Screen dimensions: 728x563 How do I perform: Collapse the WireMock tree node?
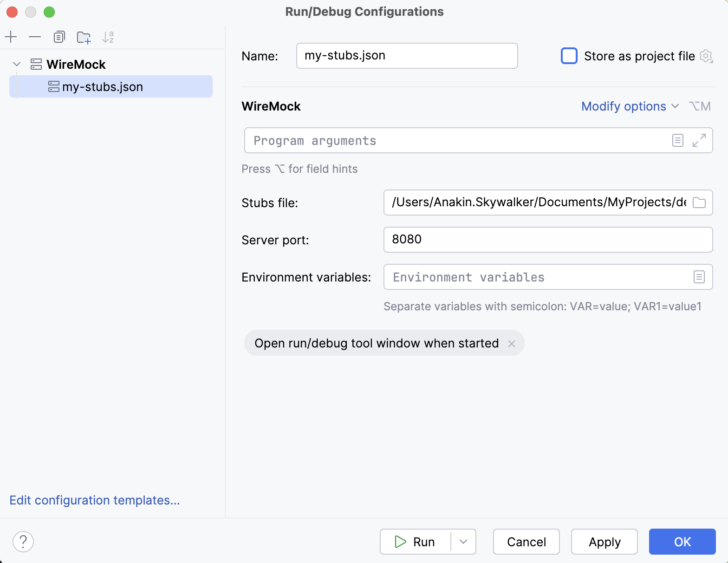point(17,64)
